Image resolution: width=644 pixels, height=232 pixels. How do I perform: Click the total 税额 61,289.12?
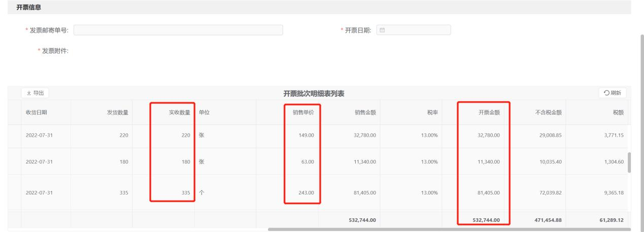point(612,220)
